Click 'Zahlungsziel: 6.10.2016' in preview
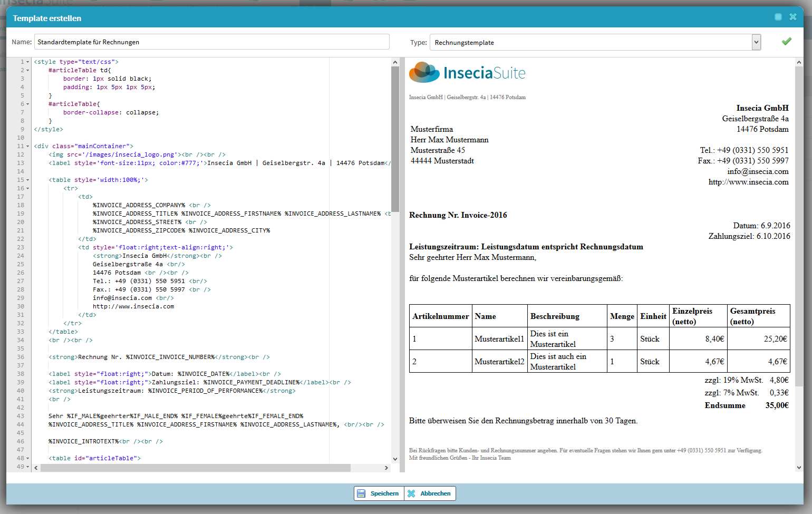812x514 pixels. [x=749, y=236]
